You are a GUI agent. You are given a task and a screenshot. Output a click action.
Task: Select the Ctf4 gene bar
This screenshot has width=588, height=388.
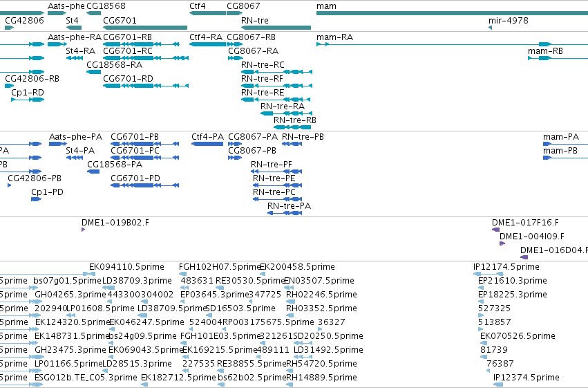tap(208, 13)
